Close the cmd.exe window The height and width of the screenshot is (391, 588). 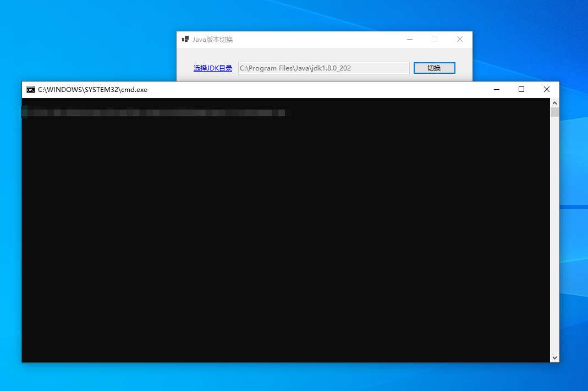[x=546, y=89]
